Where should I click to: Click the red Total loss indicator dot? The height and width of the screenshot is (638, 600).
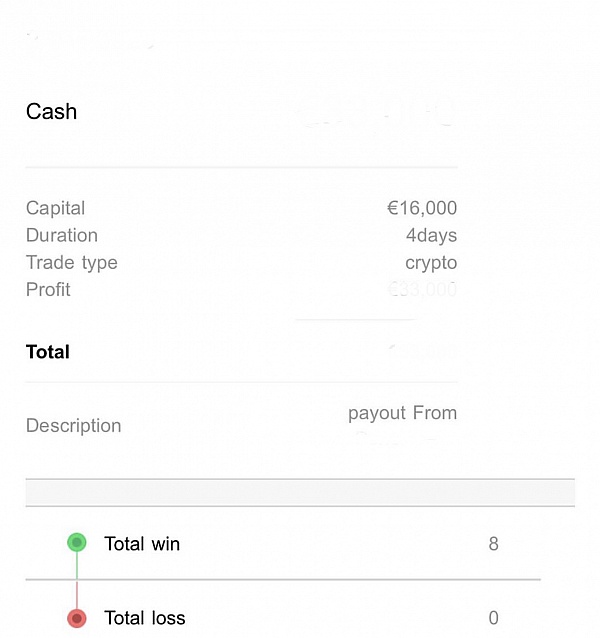(77, 618)
